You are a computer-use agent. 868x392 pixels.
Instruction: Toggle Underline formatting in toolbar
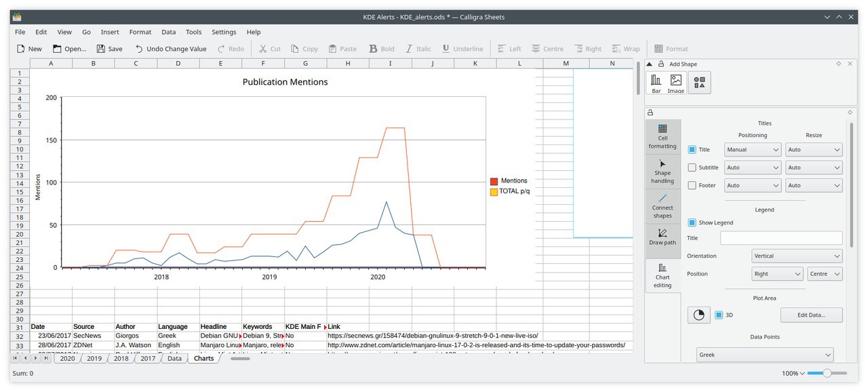462,49
